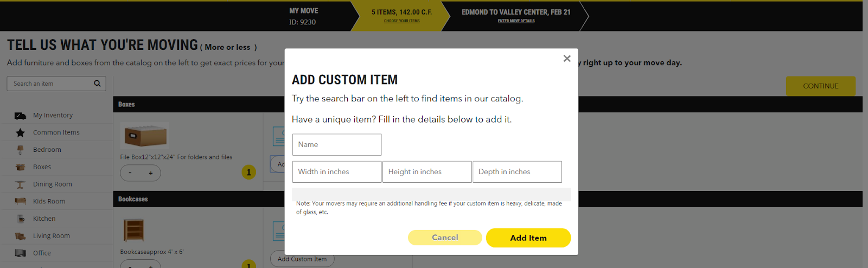Pick the Kids Room bed icon
This screenshot has height=268, width=868.
click(x=20, y=201)
